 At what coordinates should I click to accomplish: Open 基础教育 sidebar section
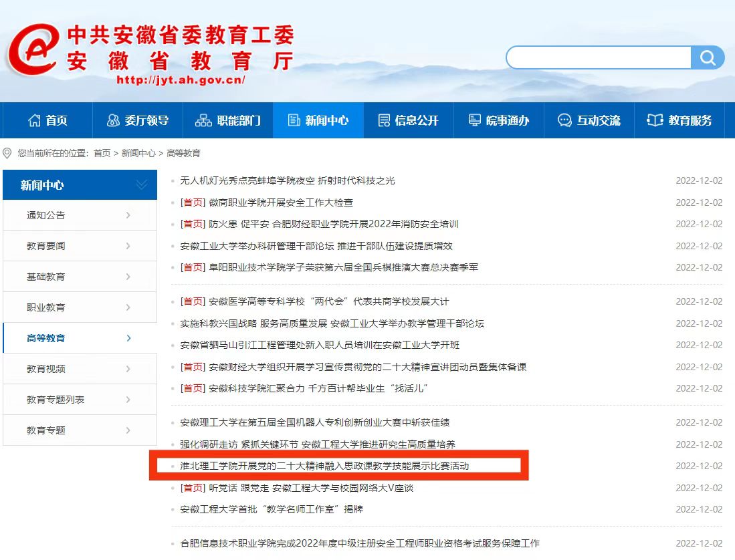[46, 277]
